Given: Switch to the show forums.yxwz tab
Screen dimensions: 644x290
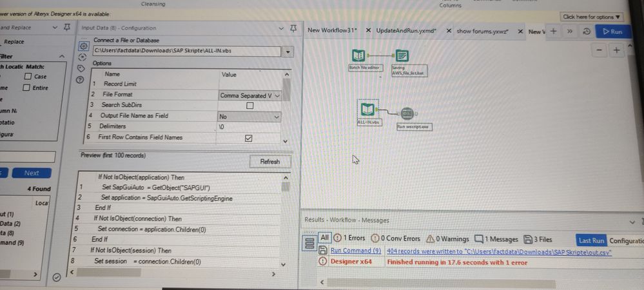Looking at the screenshot, I should coord(483,32).
